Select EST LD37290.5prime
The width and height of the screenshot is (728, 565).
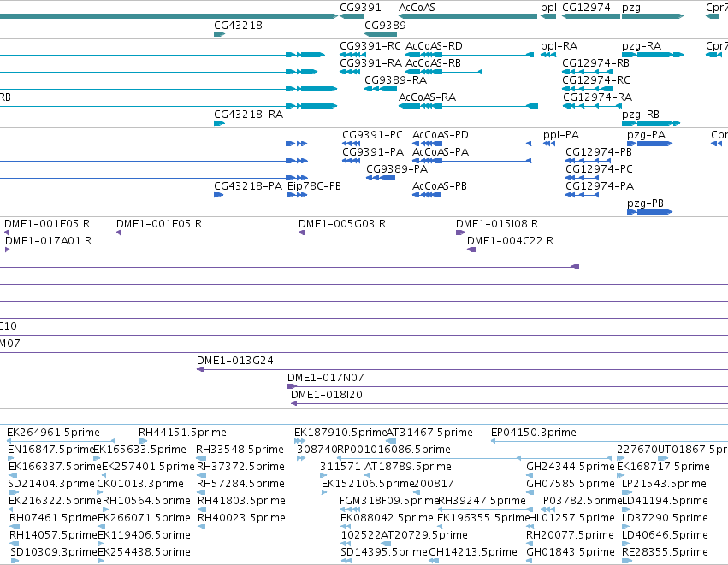tap(665, 519)
